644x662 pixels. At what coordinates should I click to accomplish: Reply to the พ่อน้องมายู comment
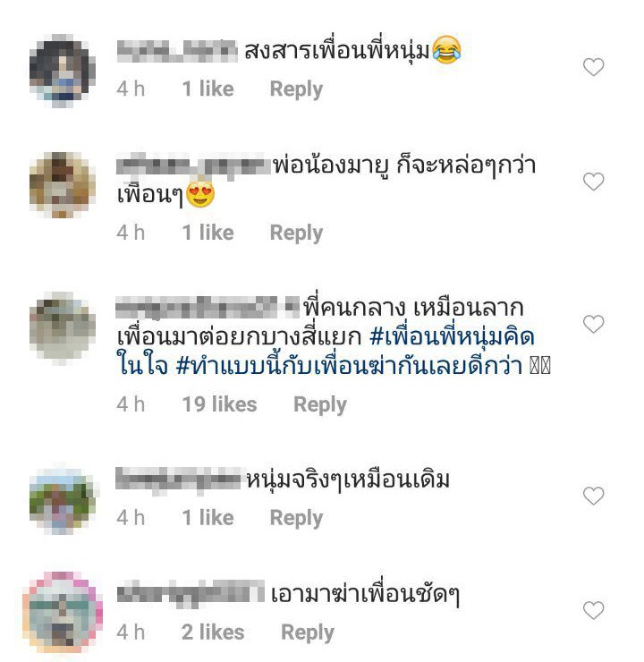pos(296,233)
